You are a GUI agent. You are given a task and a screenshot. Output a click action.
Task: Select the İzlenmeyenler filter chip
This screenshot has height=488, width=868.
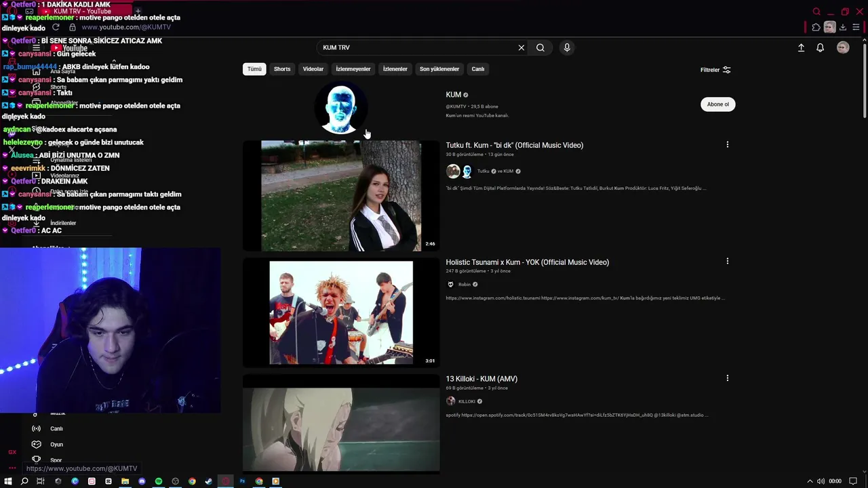click(353, 69)
